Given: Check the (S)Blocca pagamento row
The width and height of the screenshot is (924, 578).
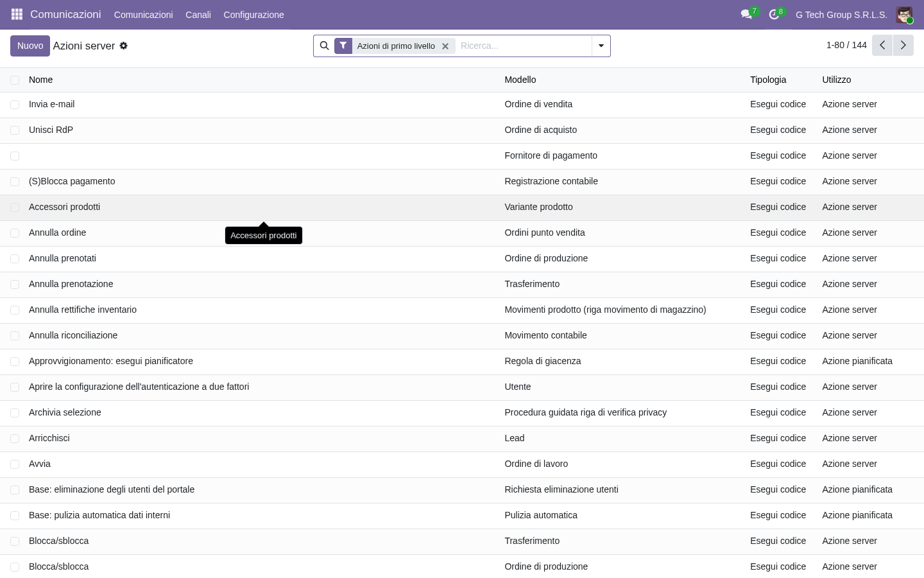Looking at the screenshot, I should tap(15, 182).
